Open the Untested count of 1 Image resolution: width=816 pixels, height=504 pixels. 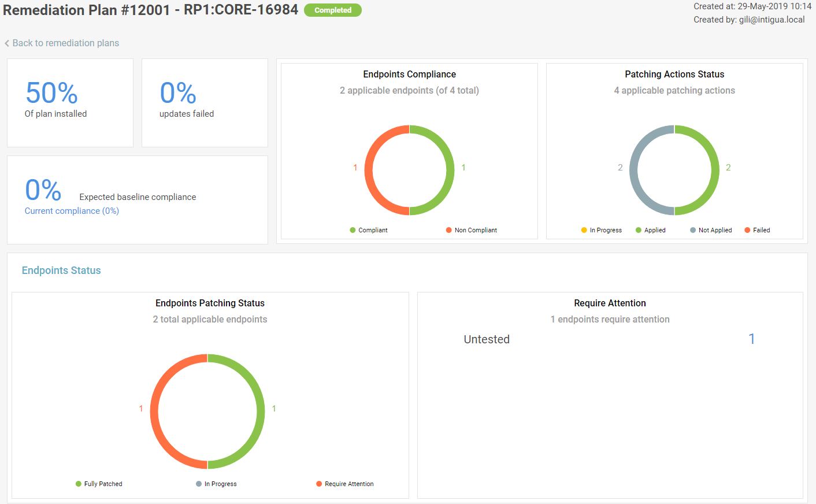(x=751, y=339)
